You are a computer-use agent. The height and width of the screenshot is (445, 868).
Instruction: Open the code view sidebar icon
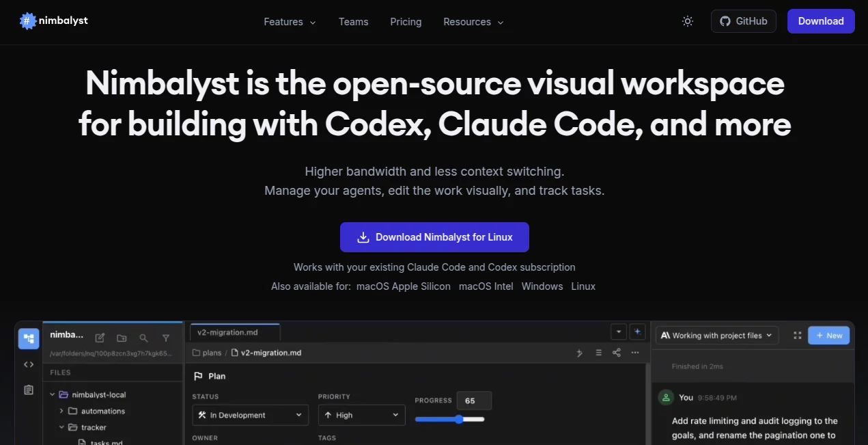coord(29,364)
